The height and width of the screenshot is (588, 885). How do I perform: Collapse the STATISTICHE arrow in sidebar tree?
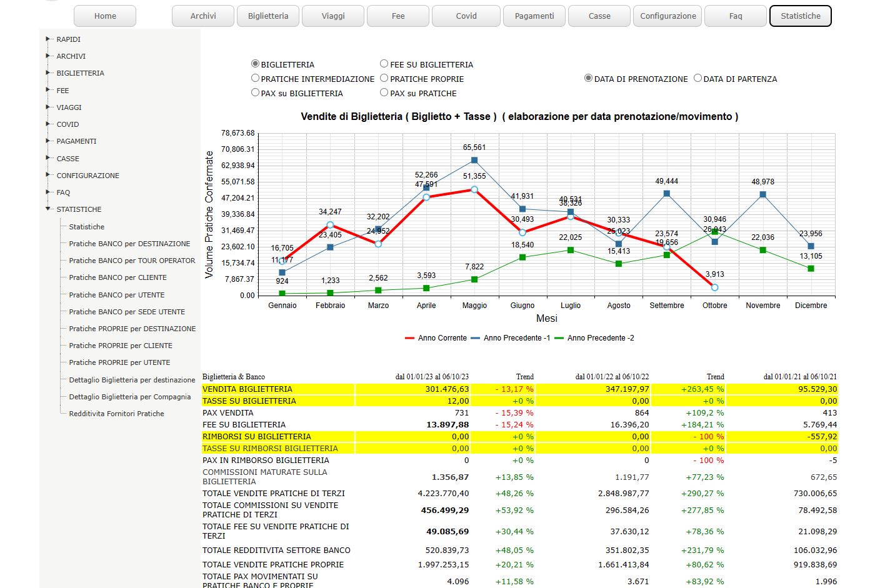point(48,209)
